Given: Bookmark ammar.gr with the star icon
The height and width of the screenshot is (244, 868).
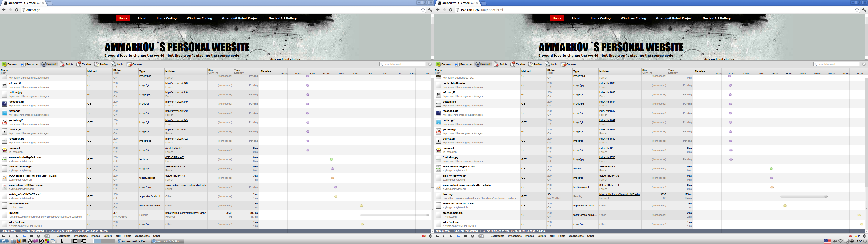Looking at the screenshot, I should 423,10.
